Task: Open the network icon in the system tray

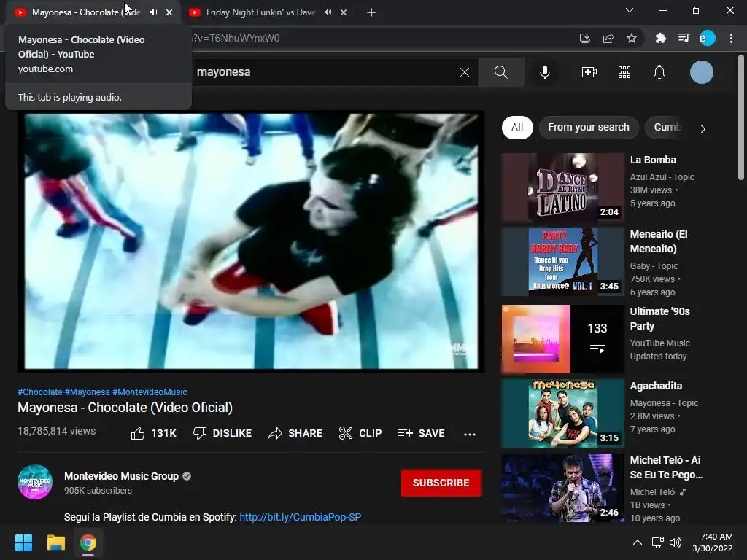Action: (x=658, y=542)
